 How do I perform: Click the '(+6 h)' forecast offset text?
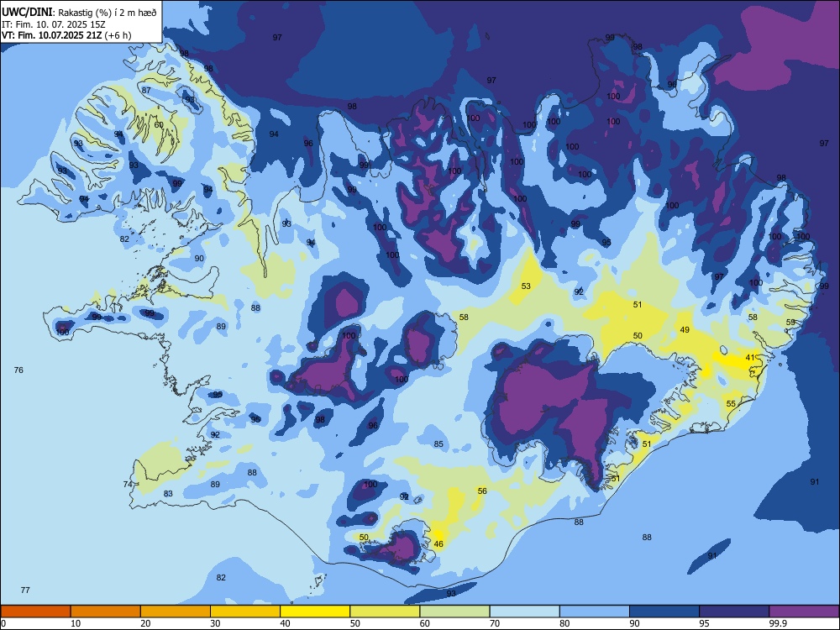tap(119, 35)
